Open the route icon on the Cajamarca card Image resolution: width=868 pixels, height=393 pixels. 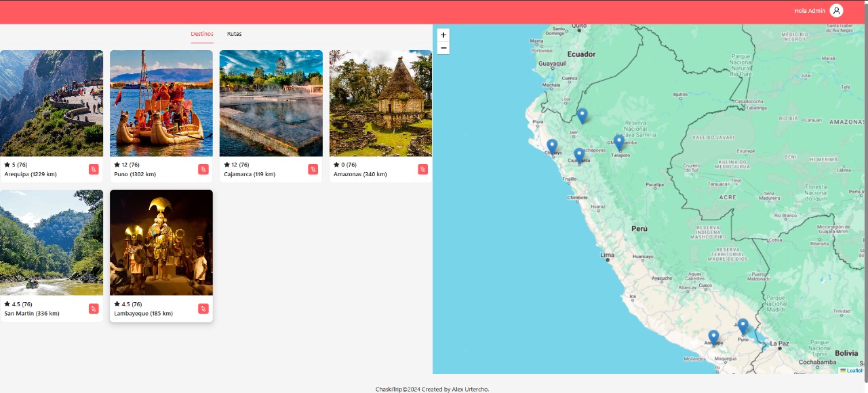313,169
